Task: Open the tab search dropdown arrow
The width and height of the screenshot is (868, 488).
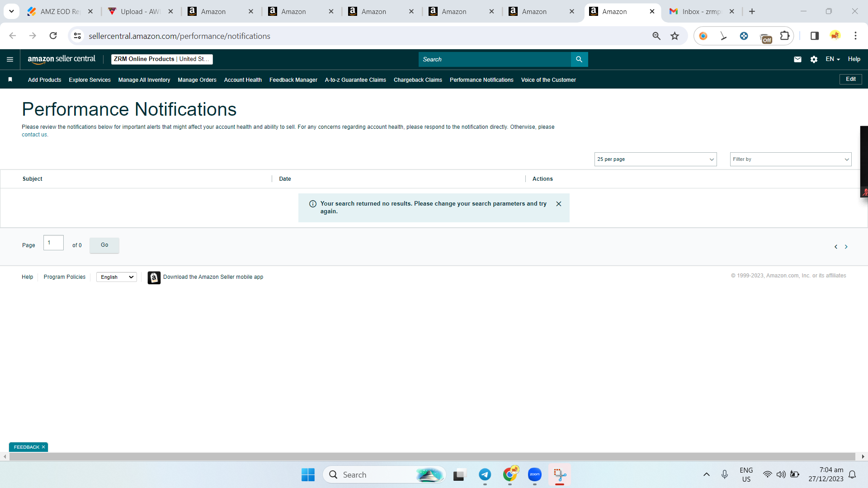Action: click(11, 11)
